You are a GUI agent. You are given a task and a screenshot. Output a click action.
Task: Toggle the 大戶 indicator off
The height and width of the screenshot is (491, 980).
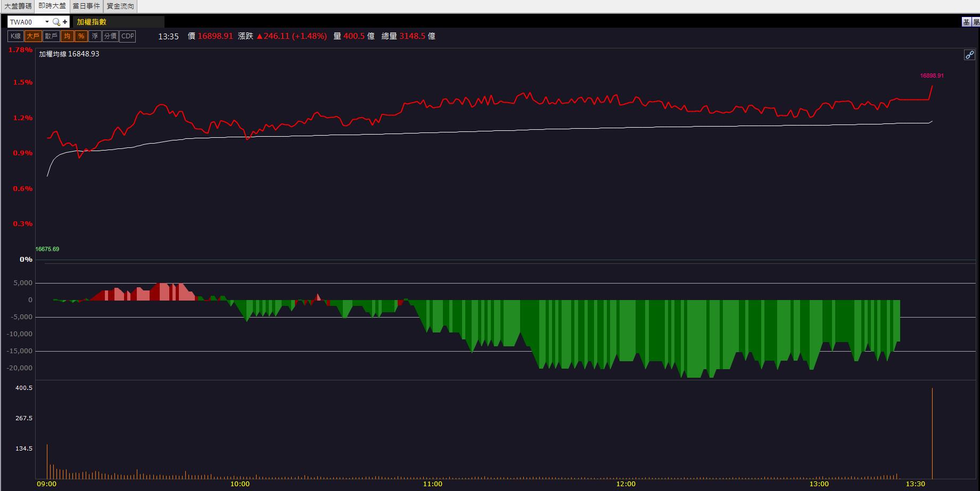click(33, 36)
